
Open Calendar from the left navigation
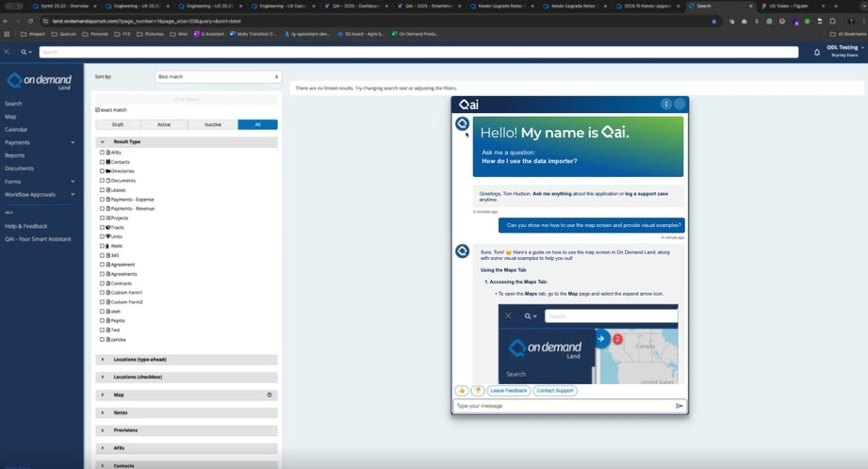(x=16, y=129)
